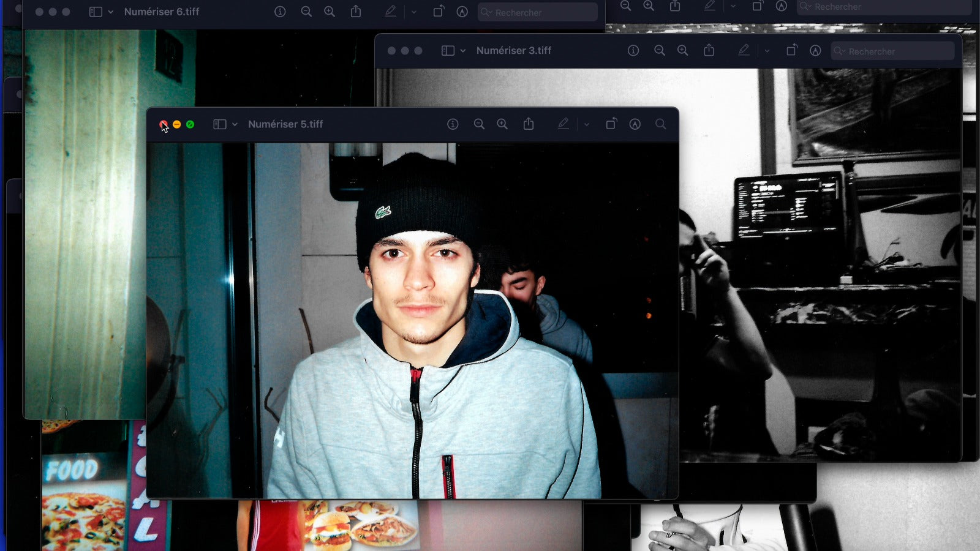Open share menu in Numériser 6.tiff window
This screenshot has height=551, width=980.
click(x=356, y=12)
